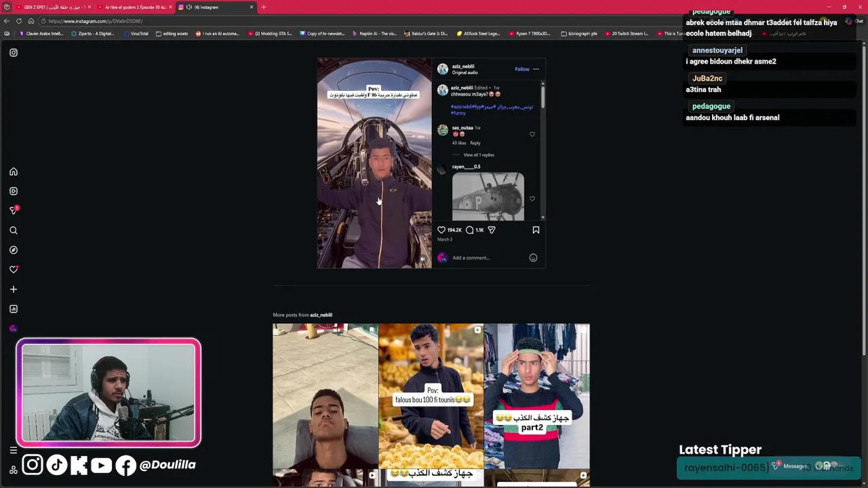
Task: Click the browser home button
Action: click(x=31, y=21)
